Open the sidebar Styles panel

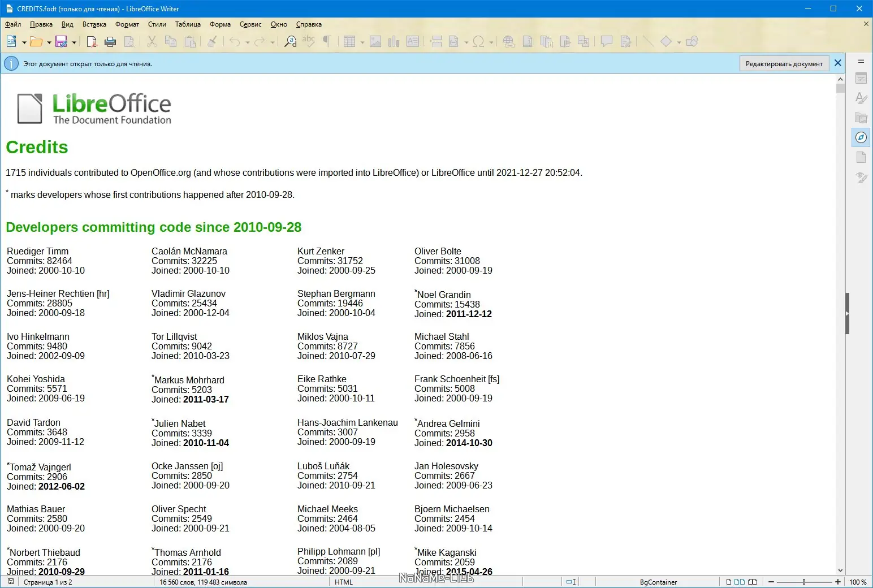(861, 98)
